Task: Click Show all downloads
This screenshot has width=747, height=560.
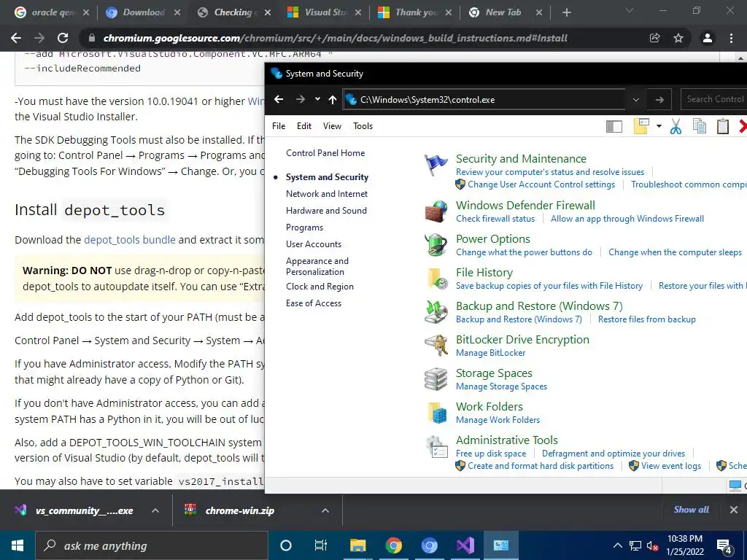Action: click(x=692, y=510)
